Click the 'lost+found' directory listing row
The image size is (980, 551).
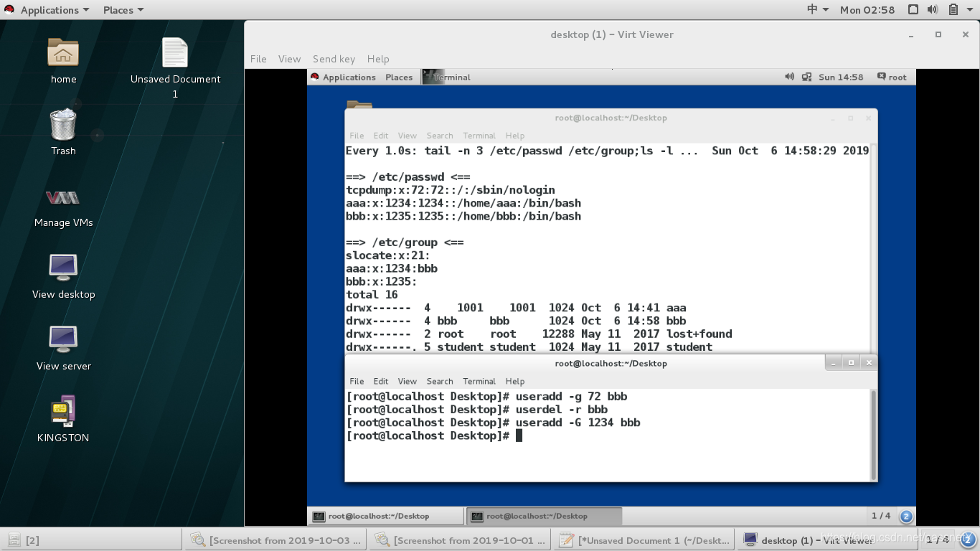(539, 334)
